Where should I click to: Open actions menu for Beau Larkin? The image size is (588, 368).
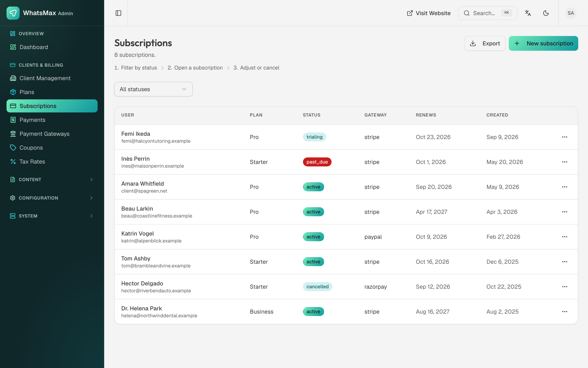[x=565, y=212]
